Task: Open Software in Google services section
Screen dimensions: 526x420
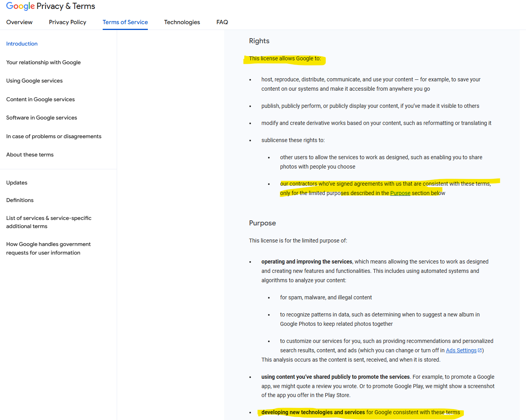Action: tap(42, 118)
